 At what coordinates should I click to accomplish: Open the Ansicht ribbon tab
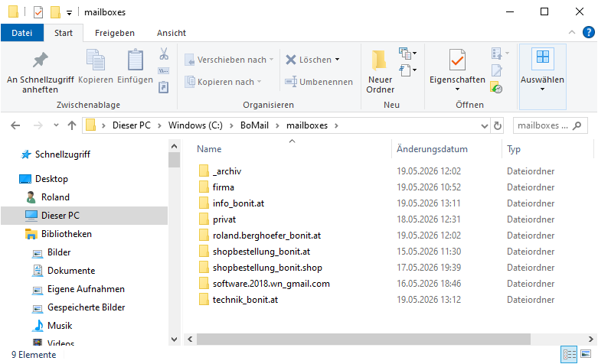pyautogui.click(x=172, y=33)
